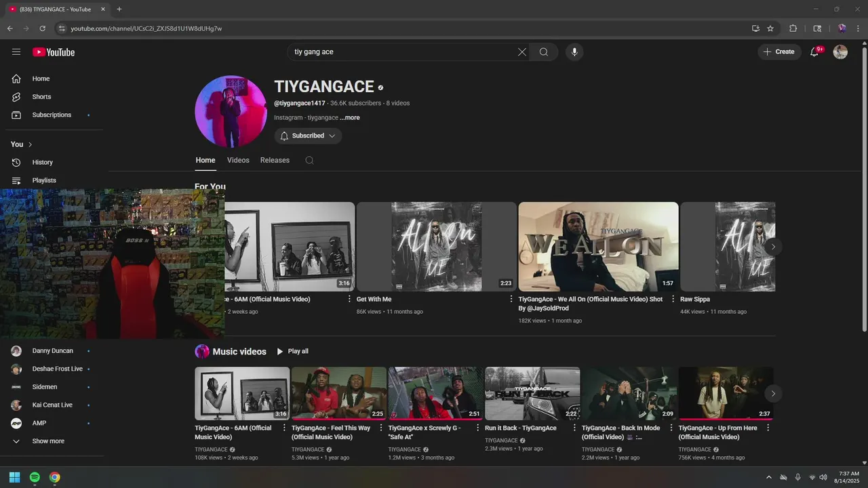868x488 pixels.
Task: Open We All On video thumbnail
Action: tap(598, 247)
